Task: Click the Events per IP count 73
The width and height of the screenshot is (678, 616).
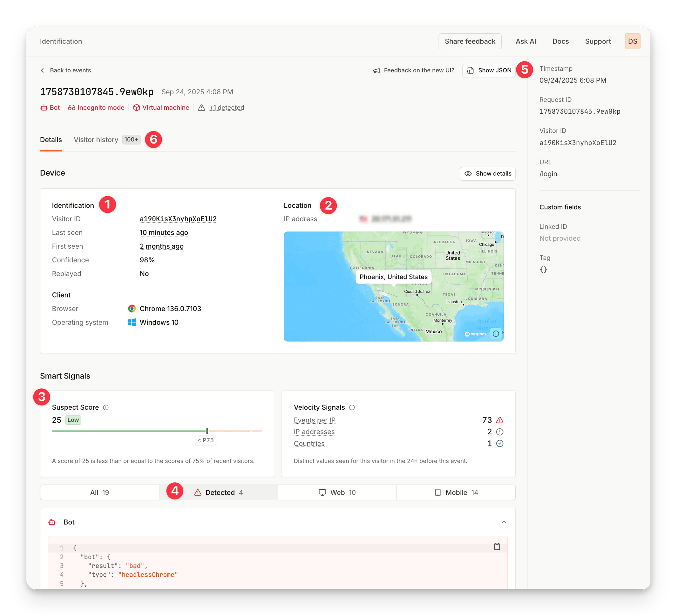Action: [487, 420]
